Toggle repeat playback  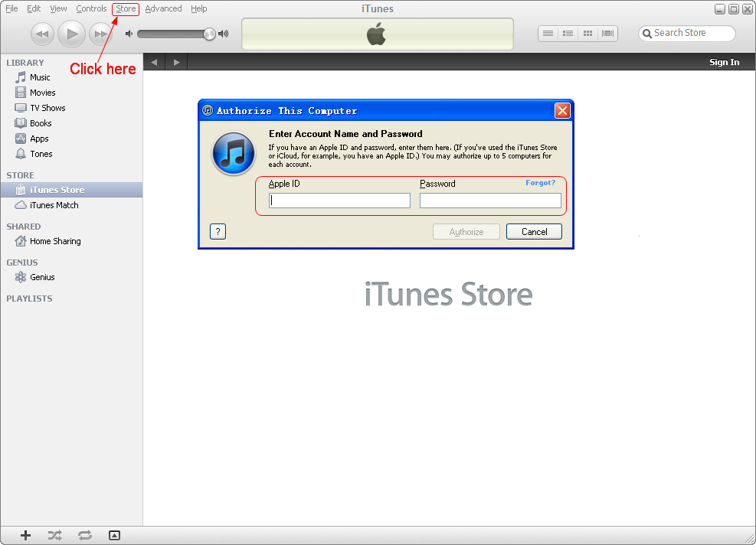pyautogui.click(x=85, y=535)
